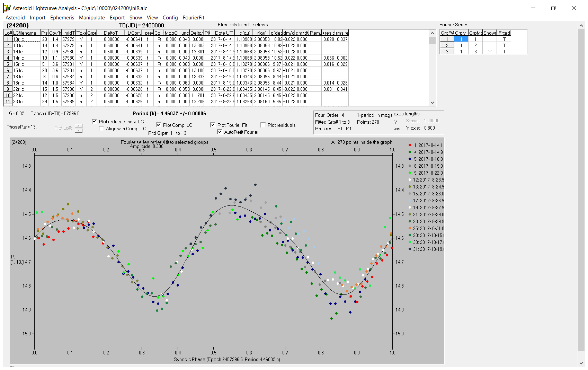Click legend entry 9; 2017-8-22.9
588x370 pixels.
click(426, 173)
